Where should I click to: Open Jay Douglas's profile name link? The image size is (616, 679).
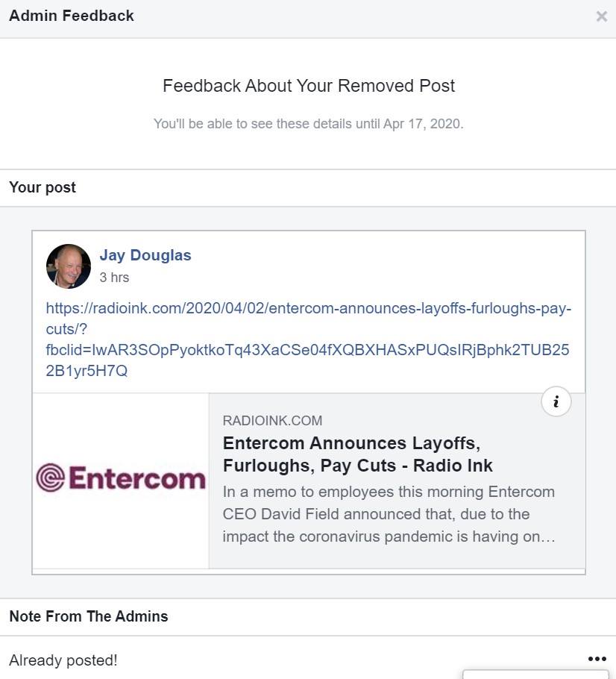[x=145, y=255]
